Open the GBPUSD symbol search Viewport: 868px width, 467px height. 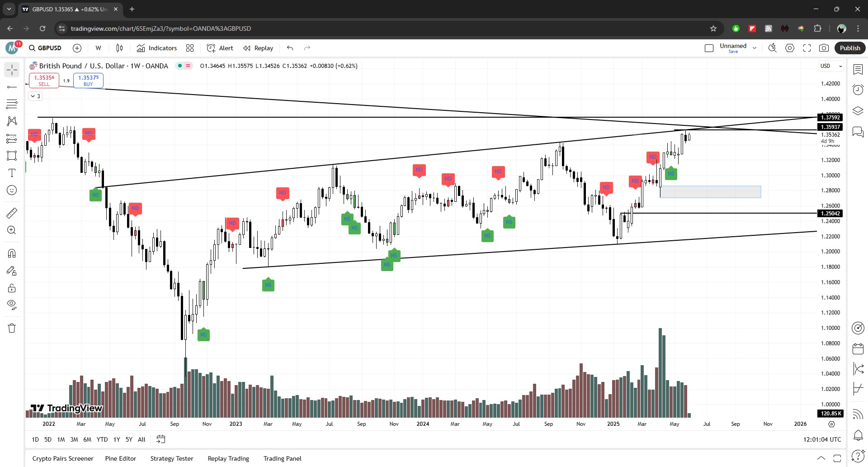(45, 48)
